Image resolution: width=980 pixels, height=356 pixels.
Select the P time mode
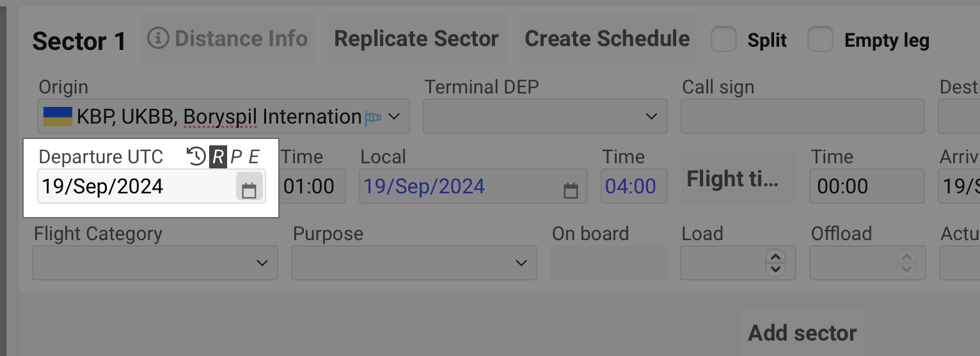(x=236, y=156)
